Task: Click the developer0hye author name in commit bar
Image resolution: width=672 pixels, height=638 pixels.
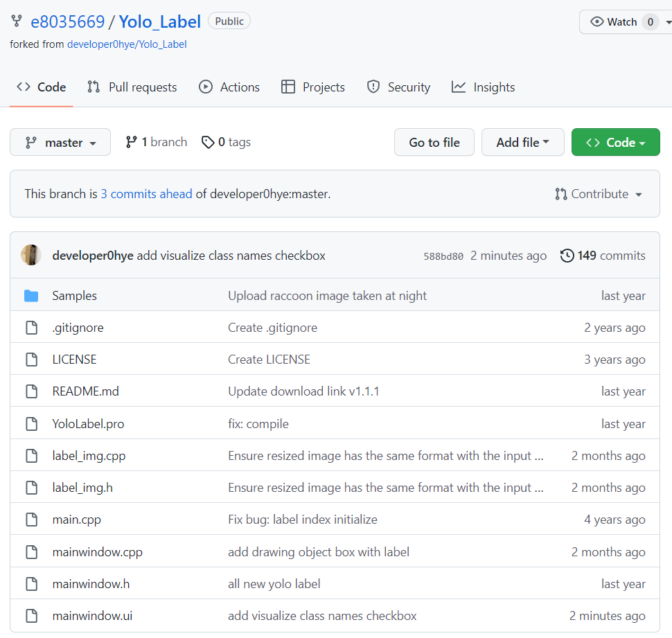Action: coord(93,256)
